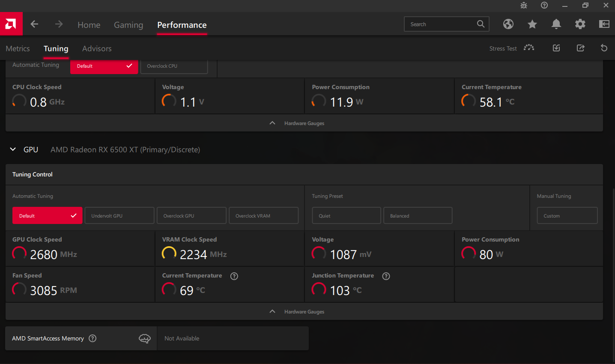
Task: Click CPU Power Consumption 11.9 W value
Action: [x=346, y=102]
